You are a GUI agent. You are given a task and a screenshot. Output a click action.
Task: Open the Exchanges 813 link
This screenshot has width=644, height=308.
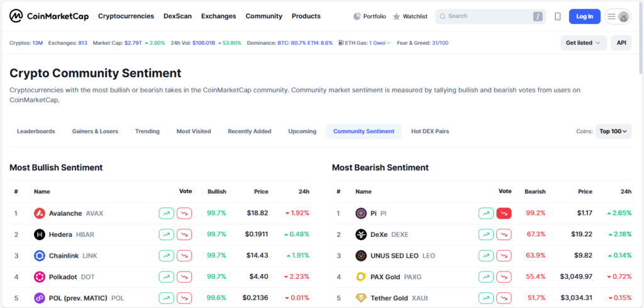point(82,43)
